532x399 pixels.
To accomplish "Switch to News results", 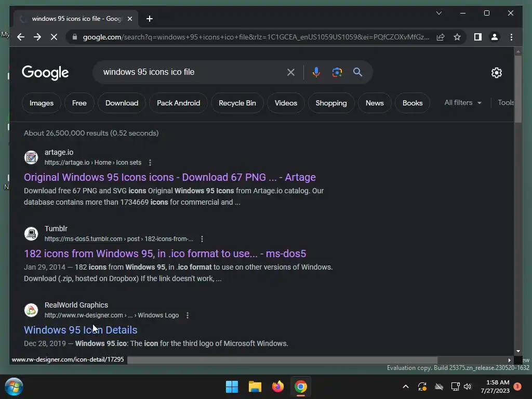I will [375, 103].
